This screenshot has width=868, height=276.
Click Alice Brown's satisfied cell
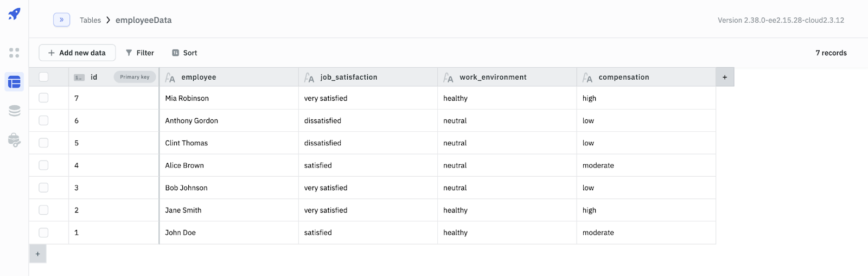[x=368, y=165]
